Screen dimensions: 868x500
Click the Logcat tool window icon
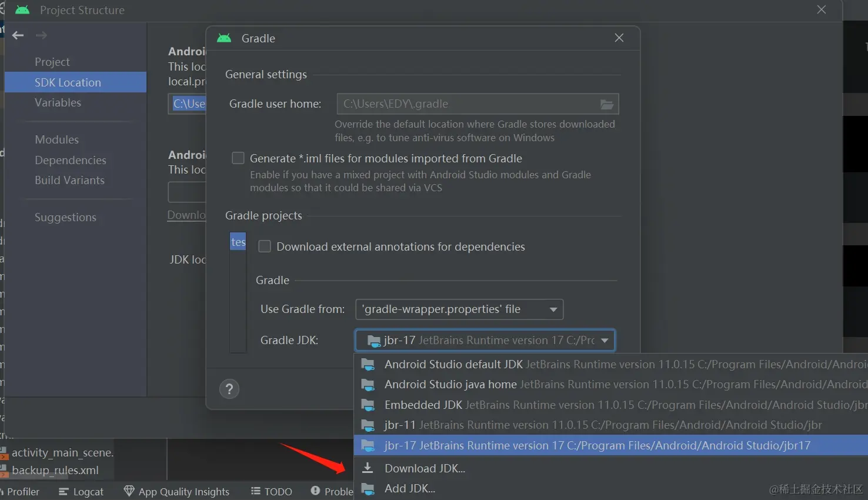(64, 492)
